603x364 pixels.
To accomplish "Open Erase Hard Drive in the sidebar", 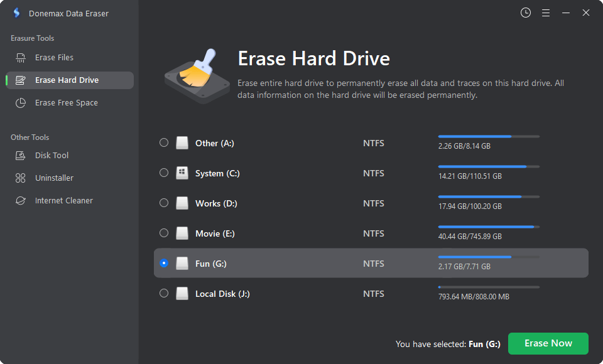I will click(70, 80).
